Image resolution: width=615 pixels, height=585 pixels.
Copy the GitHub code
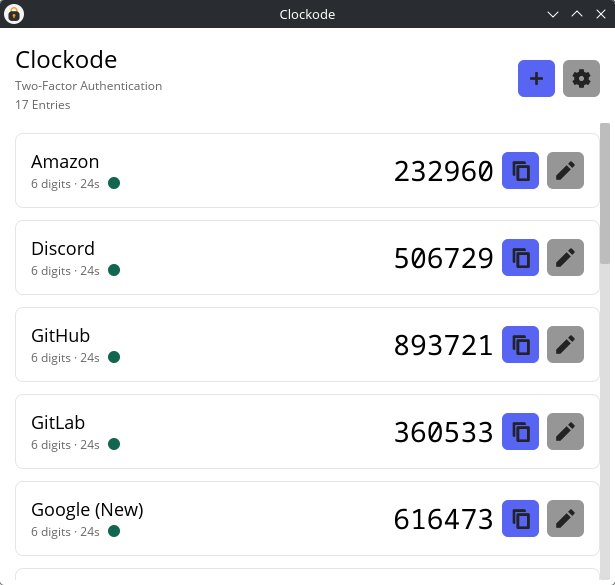tap(520, 345)
